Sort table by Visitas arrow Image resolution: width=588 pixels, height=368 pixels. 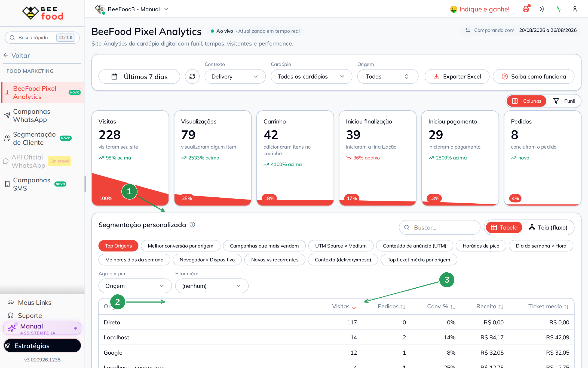354,307
